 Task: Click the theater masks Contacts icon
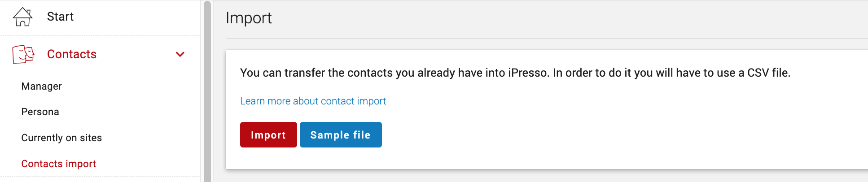point(23,54)
